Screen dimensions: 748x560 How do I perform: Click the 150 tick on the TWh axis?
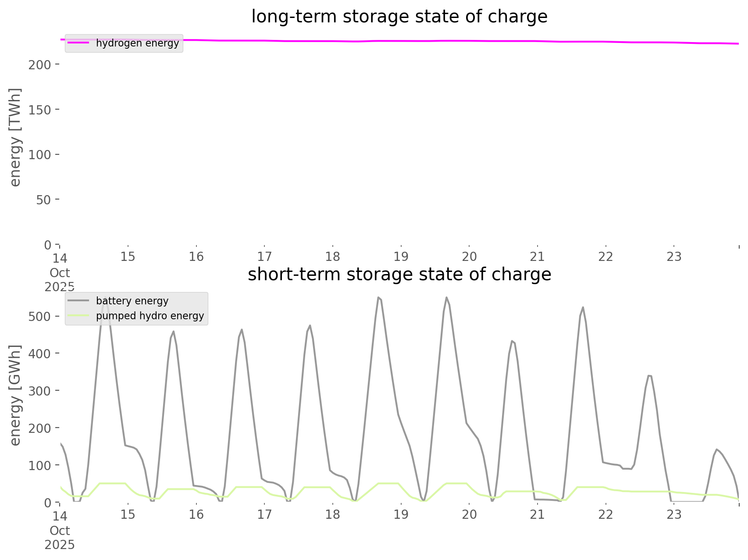[39, 110]
